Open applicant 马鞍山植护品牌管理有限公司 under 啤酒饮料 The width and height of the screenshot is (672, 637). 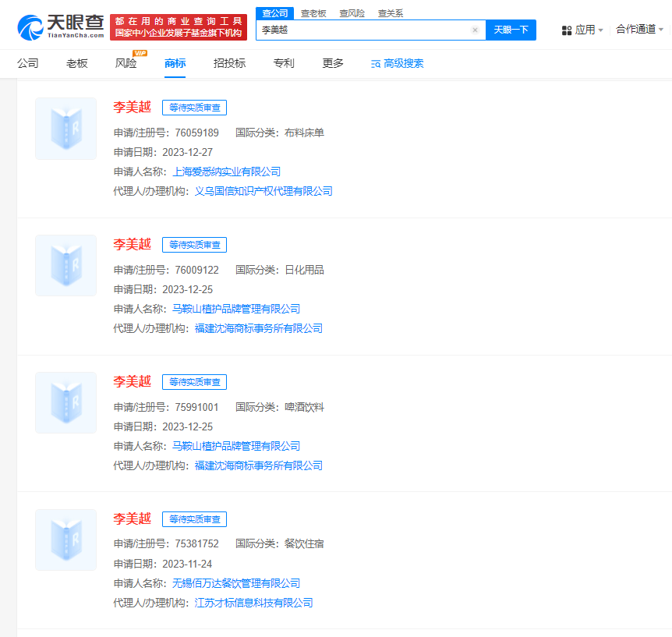click(x=236, y=446)
